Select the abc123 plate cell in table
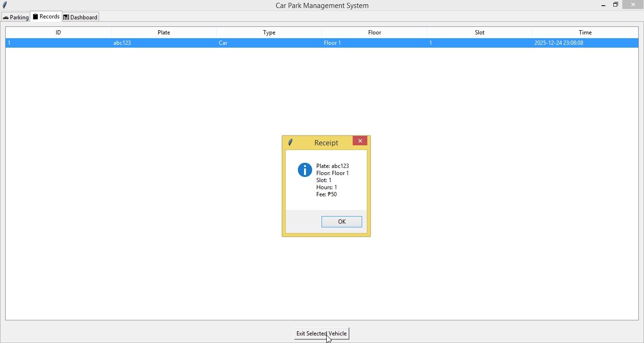Screen dimensions: 644x343 (x=122, y=43)
